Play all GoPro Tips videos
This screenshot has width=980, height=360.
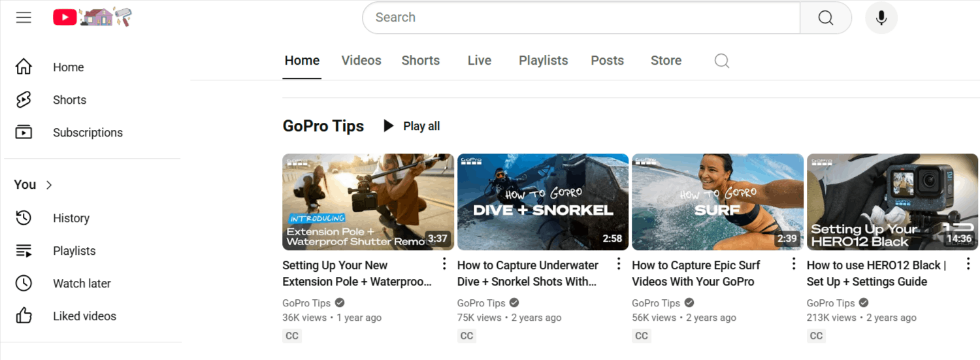coord(412,126)
